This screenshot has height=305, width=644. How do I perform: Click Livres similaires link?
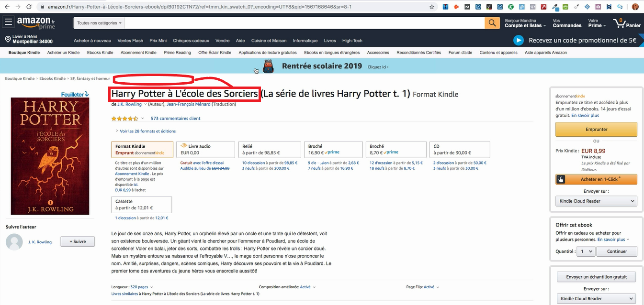pyautogui.click(x=124, y=294)
